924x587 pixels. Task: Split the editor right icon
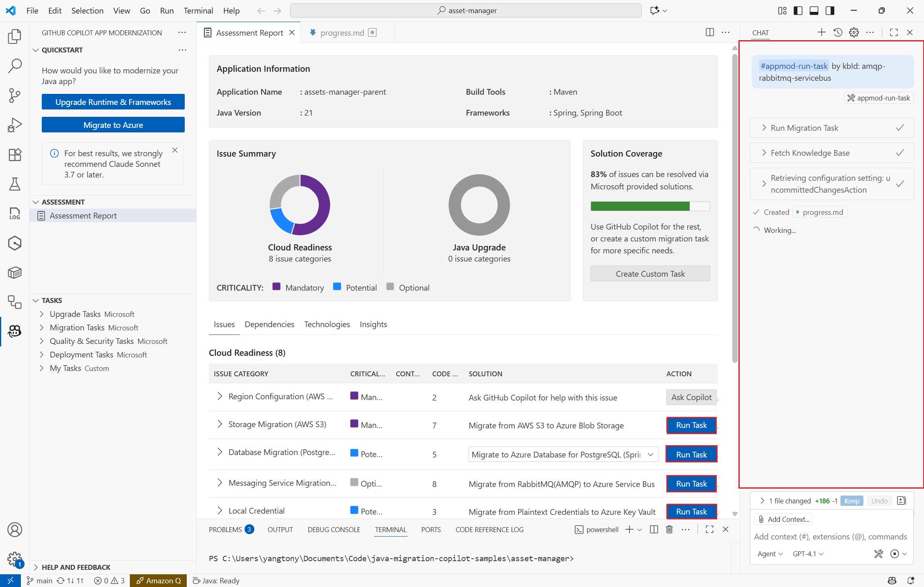pyautogui.click(x=710, y=32)
